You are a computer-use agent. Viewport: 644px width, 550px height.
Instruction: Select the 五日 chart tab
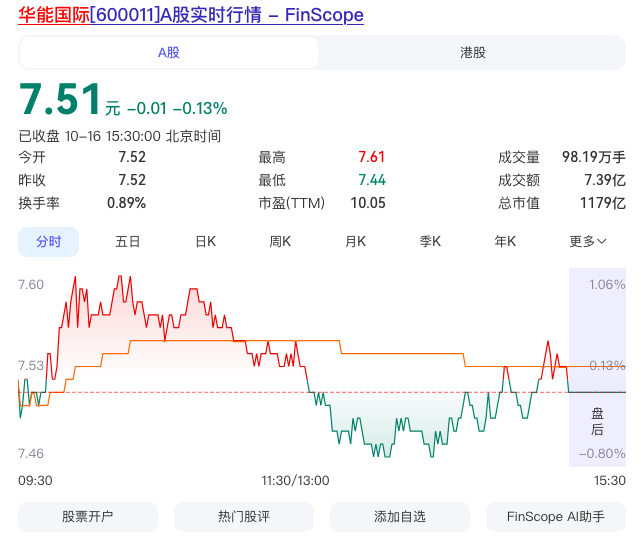click(128, 242)
